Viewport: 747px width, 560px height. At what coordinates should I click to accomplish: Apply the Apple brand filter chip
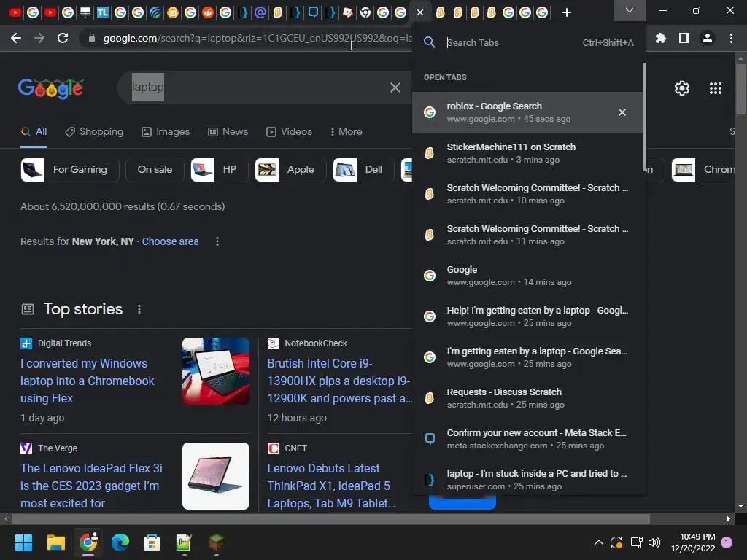pyautogui.click(x=290, y=169)
